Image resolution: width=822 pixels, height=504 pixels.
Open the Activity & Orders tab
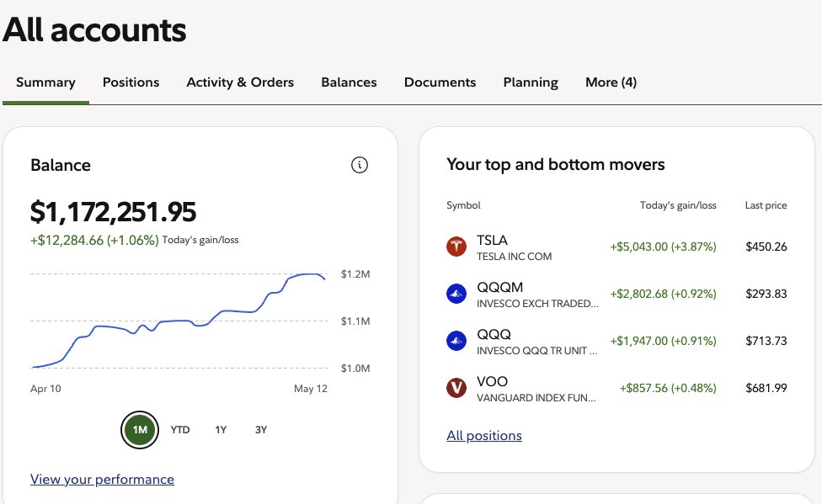click(240, 82)
